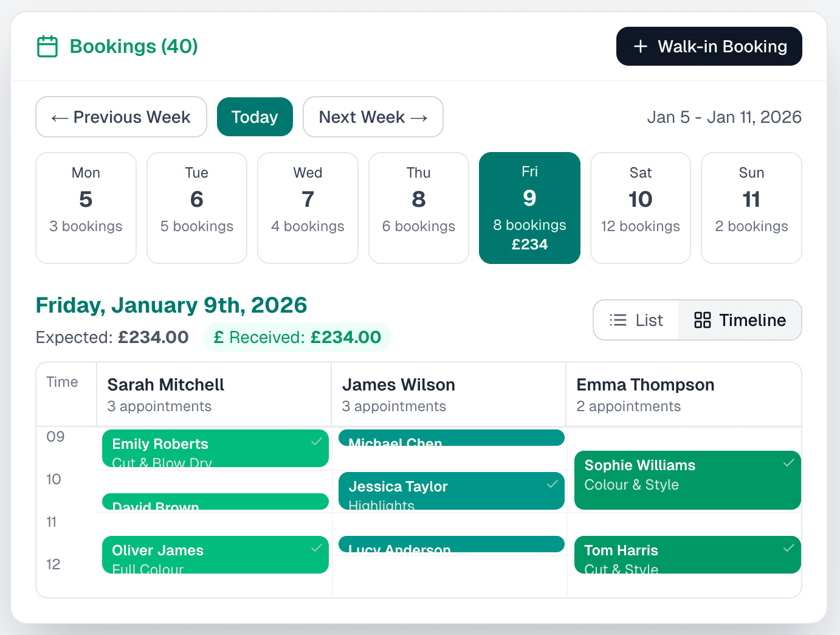The image size is (840, 635).
Task: Click the grid icon on the Timeline button
Action: (x=703, y=319)
